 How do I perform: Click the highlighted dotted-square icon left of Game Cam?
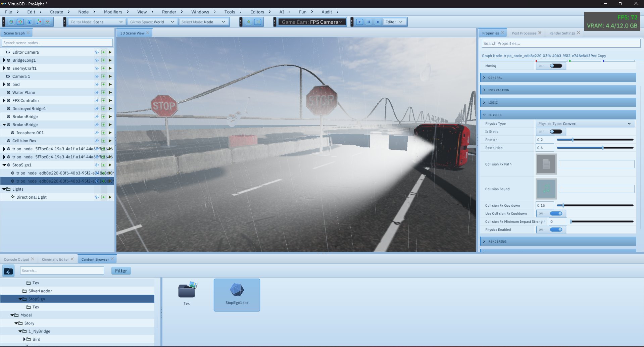coord(258,22)
